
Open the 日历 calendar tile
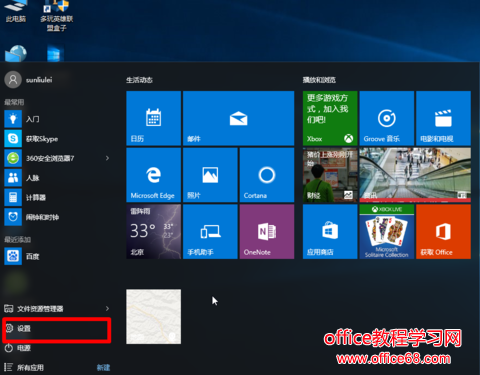(x=153, y=118)
